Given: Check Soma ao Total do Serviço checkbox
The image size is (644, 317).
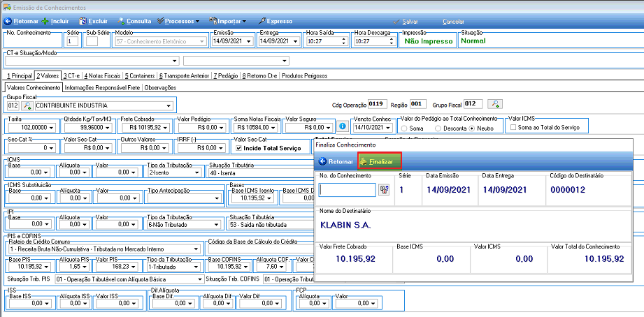Looking at the screenshot, I should [x=513, y=128].
